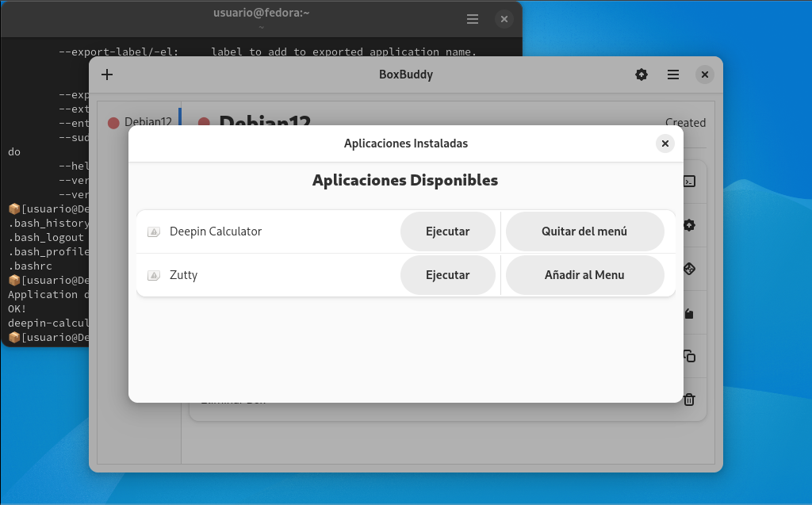Click the Aplicaciones Disponibles heading
This screenshot has width=812, height=505.
pyautogui.click(x=405, y=180)
